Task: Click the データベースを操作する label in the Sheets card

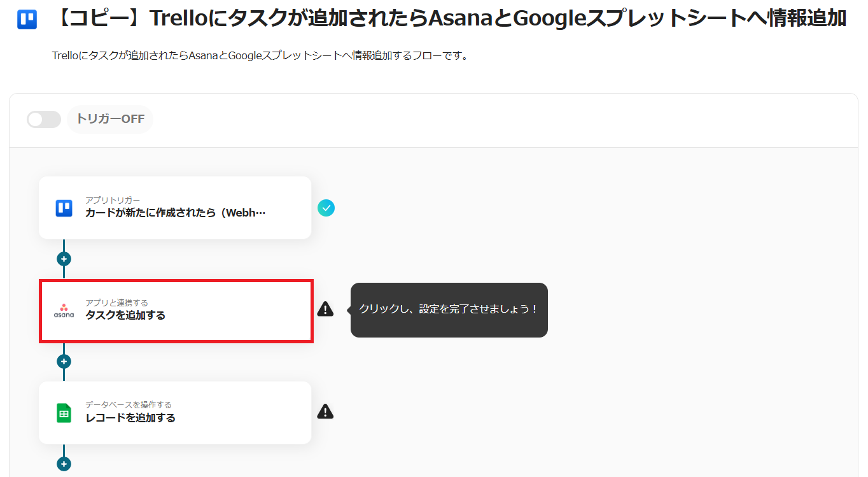Action: (x=129, y=404)
